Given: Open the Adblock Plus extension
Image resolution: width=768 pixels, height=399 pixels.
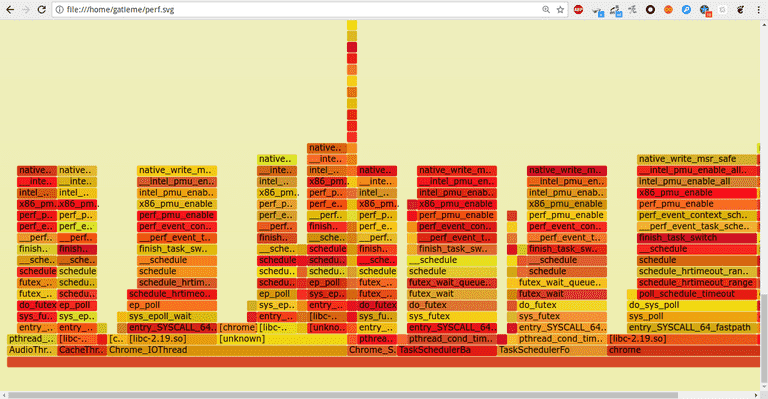Looking at the screenshot, I should [x=578, y=9].
